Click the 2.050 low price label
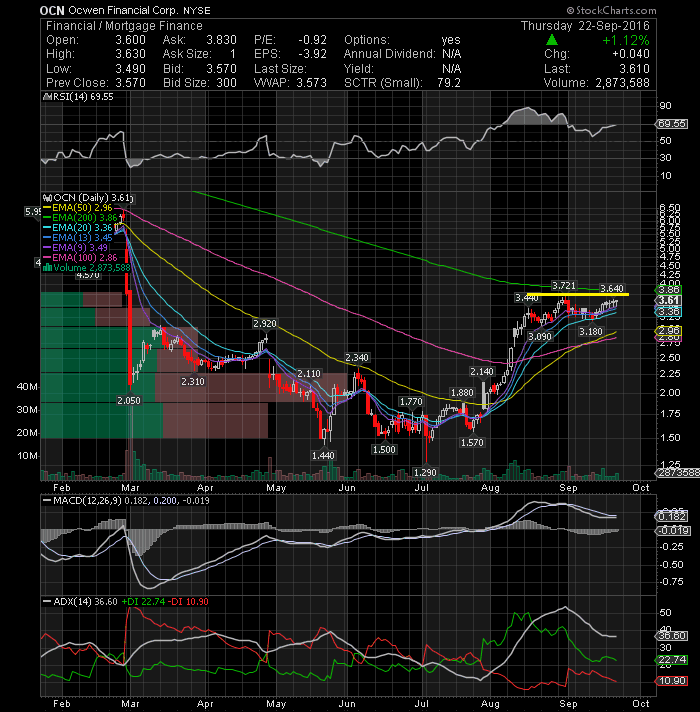 click(129, 400)
